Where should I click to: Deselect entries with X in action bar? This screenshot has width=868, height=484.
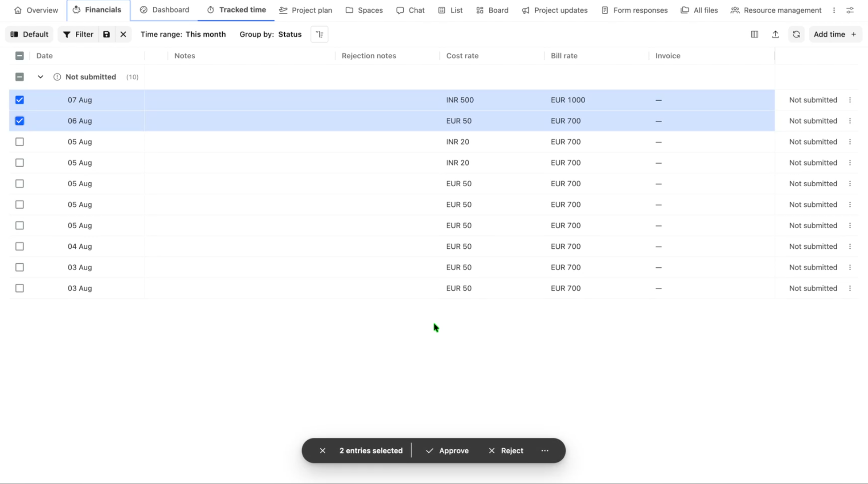click(323, 451)
